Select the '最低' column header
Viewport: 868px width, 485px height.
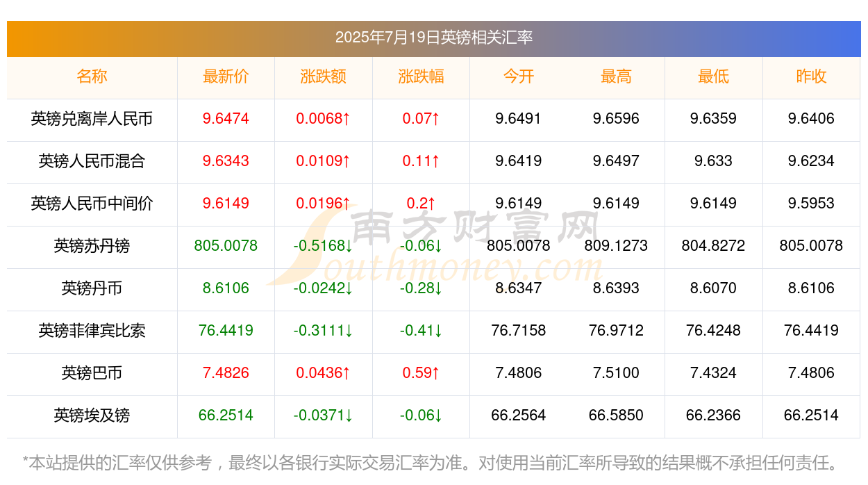coord(713,76)
